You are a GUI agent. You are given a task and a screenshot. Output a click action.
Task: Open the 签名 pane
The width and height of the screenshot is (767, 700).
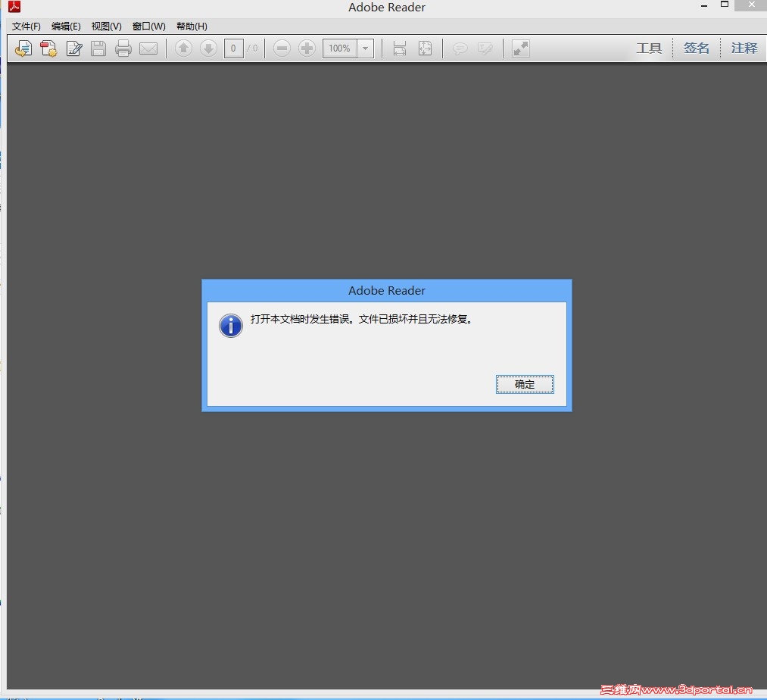coord(696,48)
